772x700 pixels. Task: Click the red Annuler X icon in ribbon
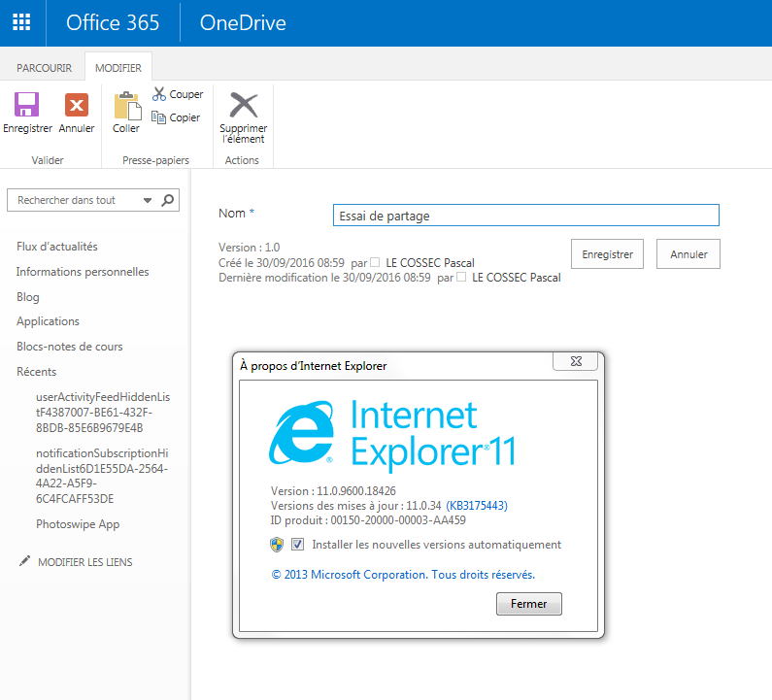pos(77,105)
